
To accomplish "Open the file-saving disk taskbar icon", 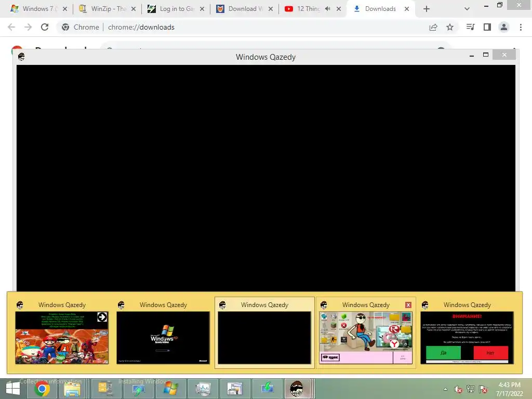I will click(235, 389).
